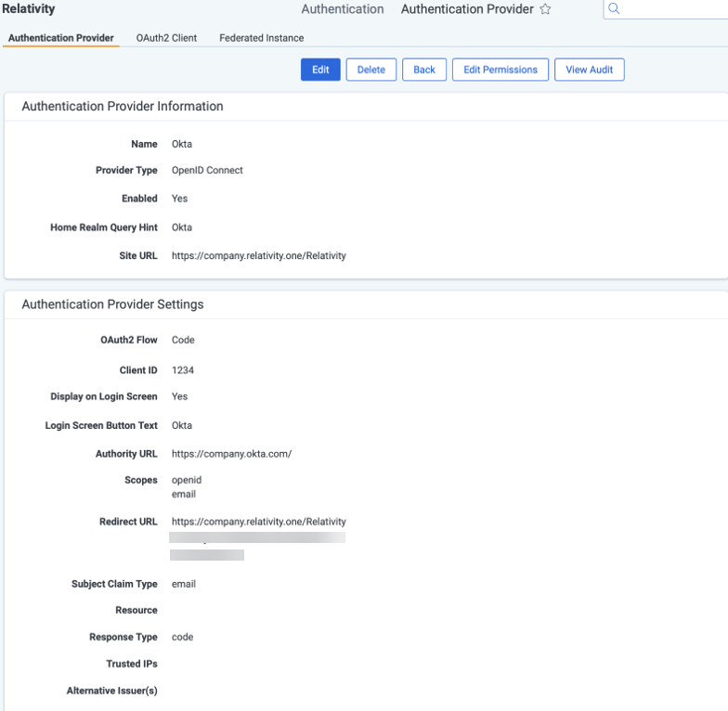Viewport: 728px width, 711px height.
Task: Click the Delete button
Action: tap(371, 70)
